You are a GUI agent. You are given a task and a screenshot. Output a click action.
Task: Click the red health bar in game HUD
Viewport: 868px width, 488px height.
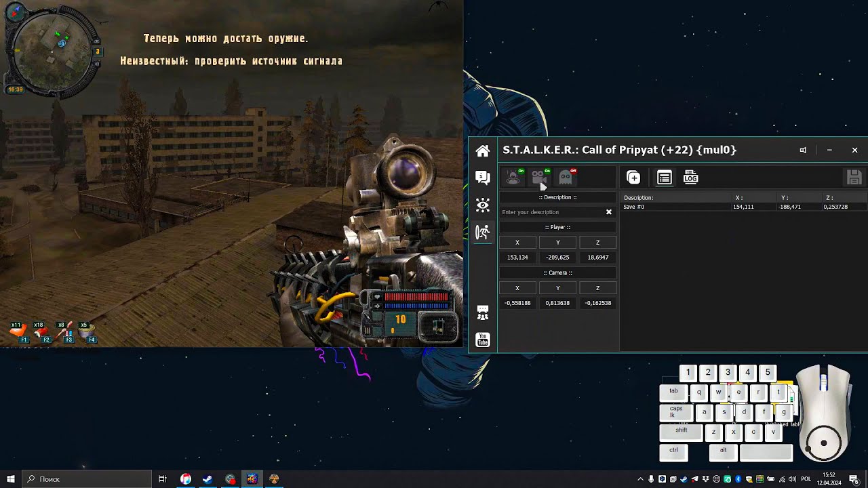(416, 297)
